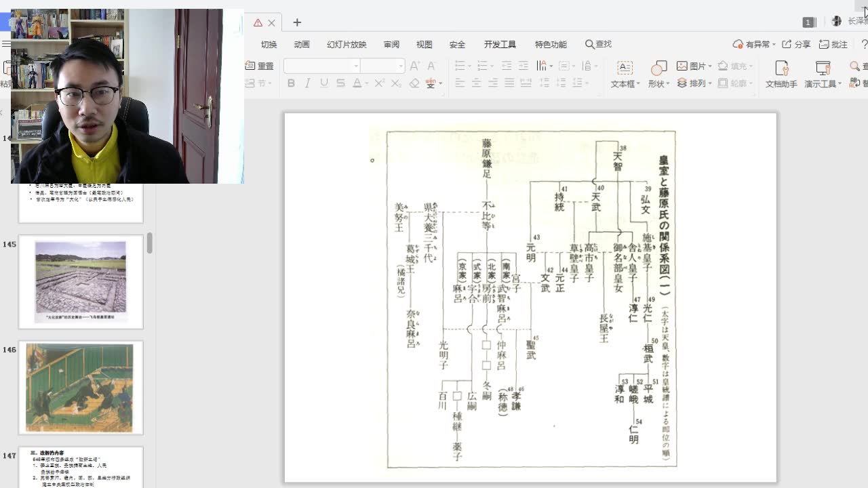This screenshot has width=868, height=488.
Task: Open the 安全 (Security) tab
Action: click(x=457, y=45)
